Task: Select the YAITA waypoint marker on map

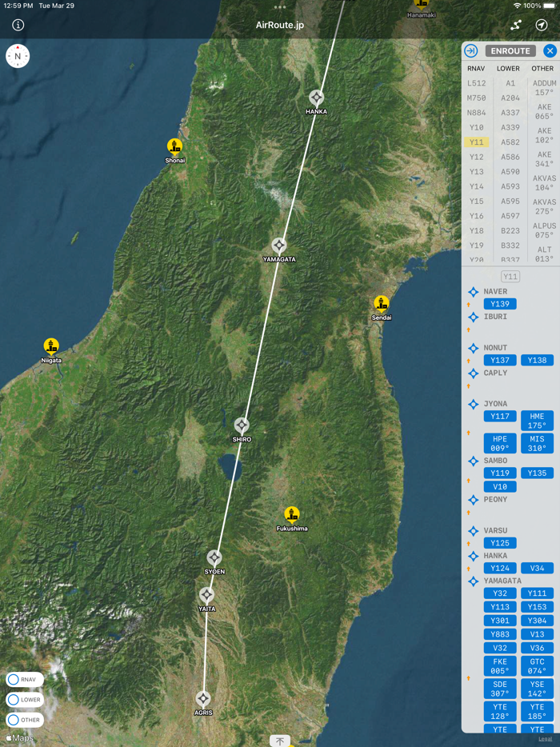Action: click(x=206, y=594)
